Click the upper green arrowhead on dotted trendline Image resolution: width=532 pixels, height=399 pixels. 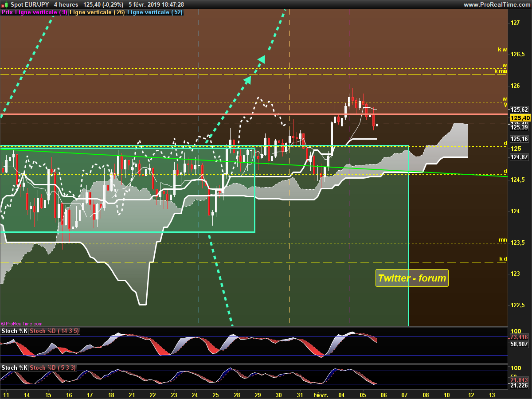pos(262,59)
